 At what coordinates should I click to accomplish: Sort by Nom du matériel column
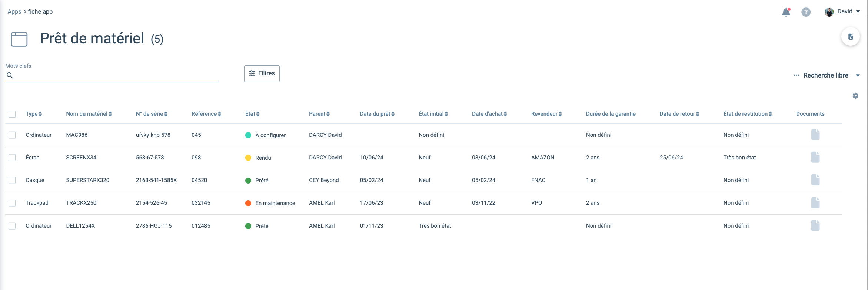coord(89,114)
